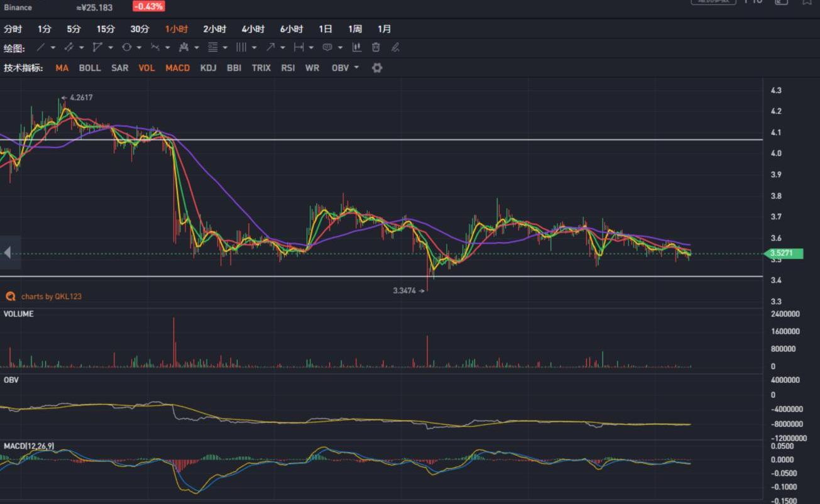Enable the BOLL indicator

tap(90, 68)
